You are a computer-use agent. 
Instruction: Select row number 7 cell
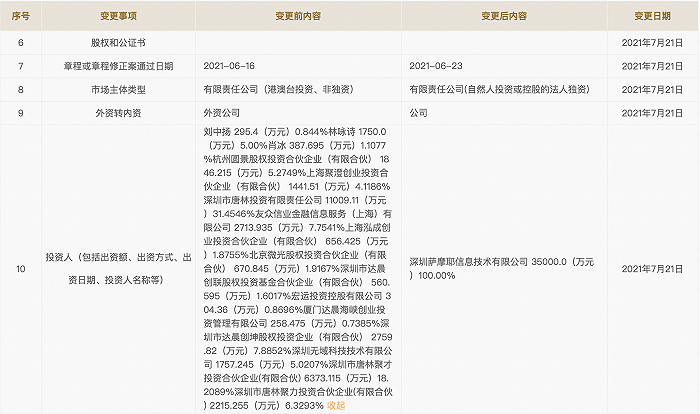[21, 66]
